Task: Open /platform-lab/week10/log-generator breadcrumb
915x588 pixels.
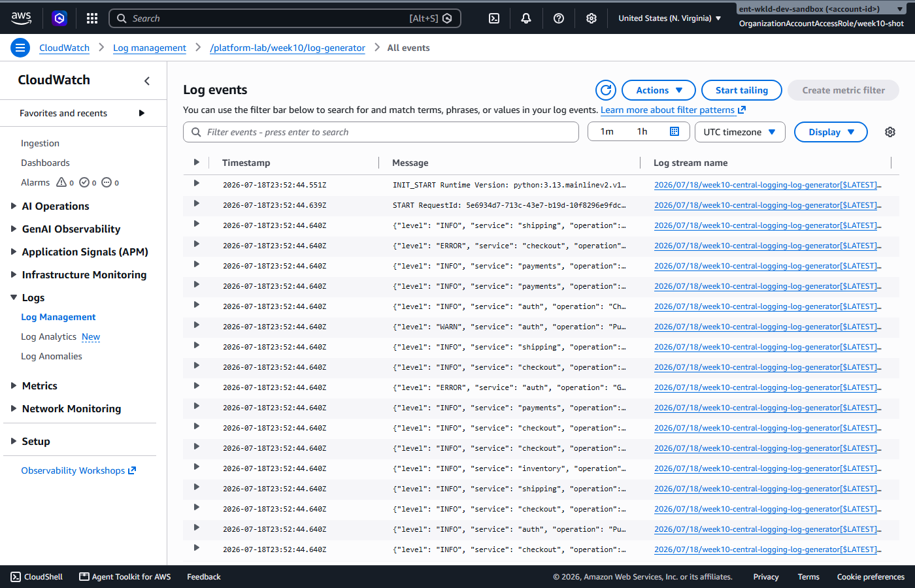Action: point(288,48)
